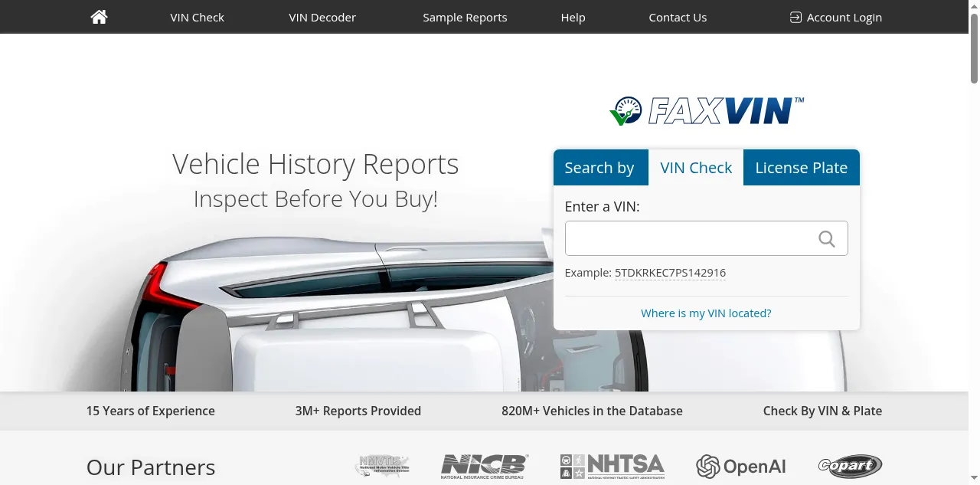Viewport: 980px width, 485px height.
Task: Click 'Inspect Before You Buy!' subheading
Action: click(315, 198)
